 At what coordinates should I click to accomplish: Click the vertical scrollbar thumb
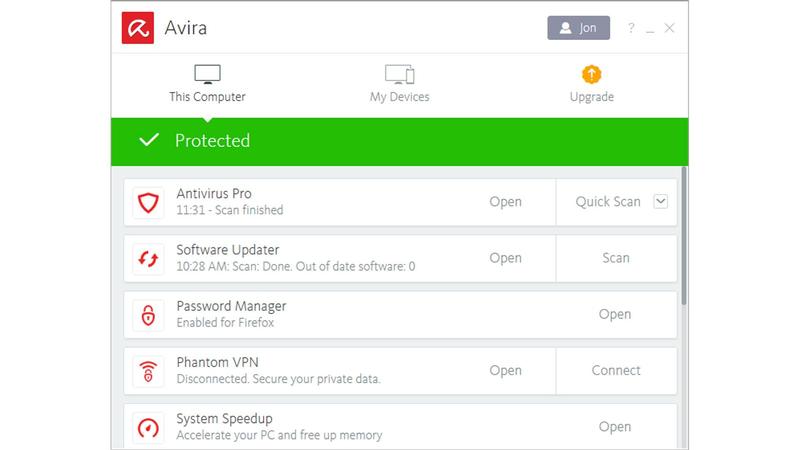click(x=684, y=236)
